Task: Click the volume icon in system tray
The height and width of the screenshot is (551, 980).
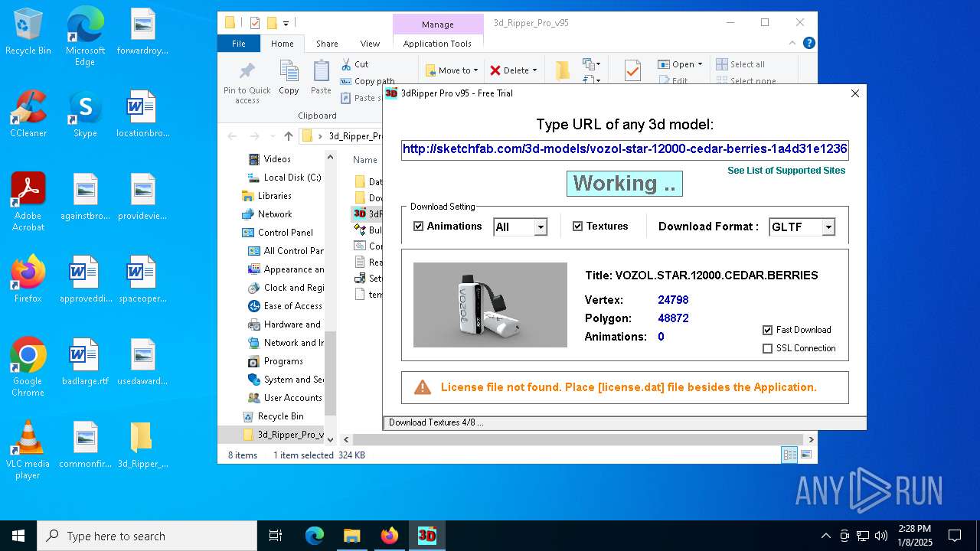Action: tap(881, 536)
